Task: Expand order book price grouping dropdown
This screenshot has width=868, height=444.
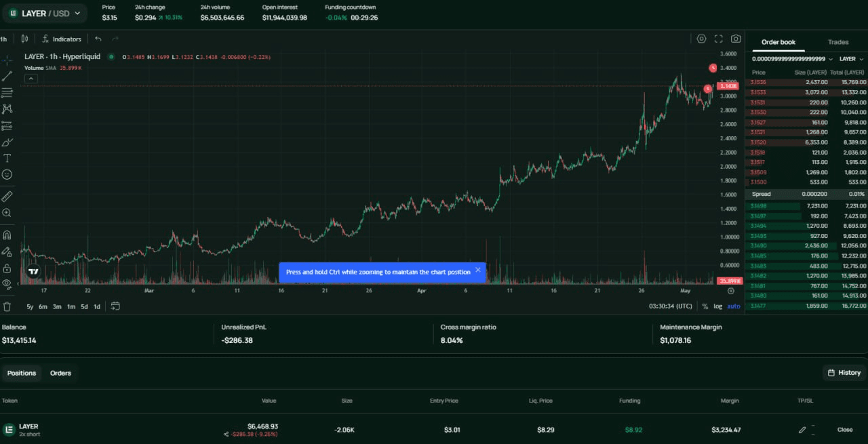Action: tap(792, 59)
